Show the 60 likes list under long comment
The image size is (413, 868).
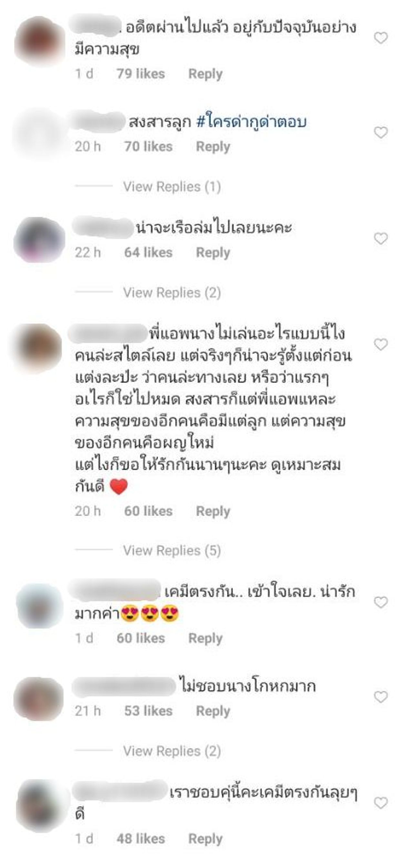coord(148,511)
